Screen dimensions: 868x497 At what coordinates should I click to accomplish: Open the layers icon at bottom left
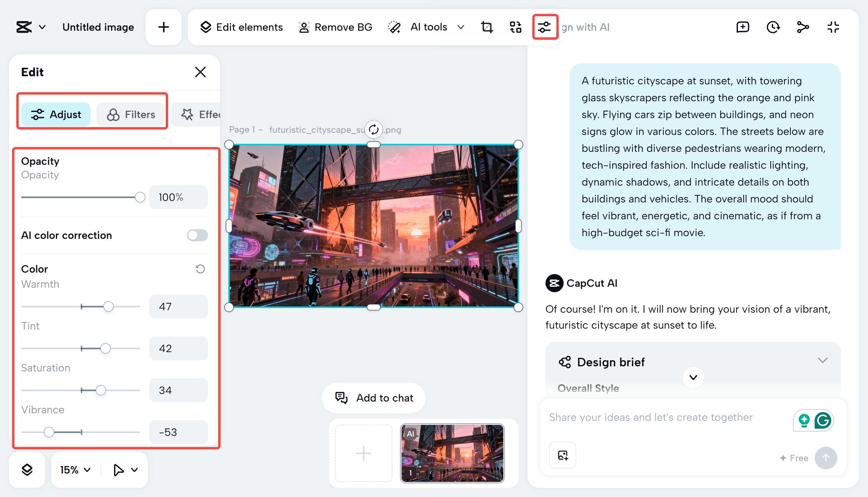point(27,469)
